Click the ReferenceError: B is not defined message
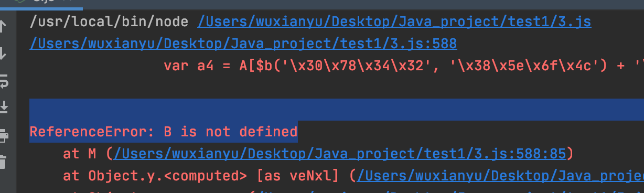 pos(164,132)
